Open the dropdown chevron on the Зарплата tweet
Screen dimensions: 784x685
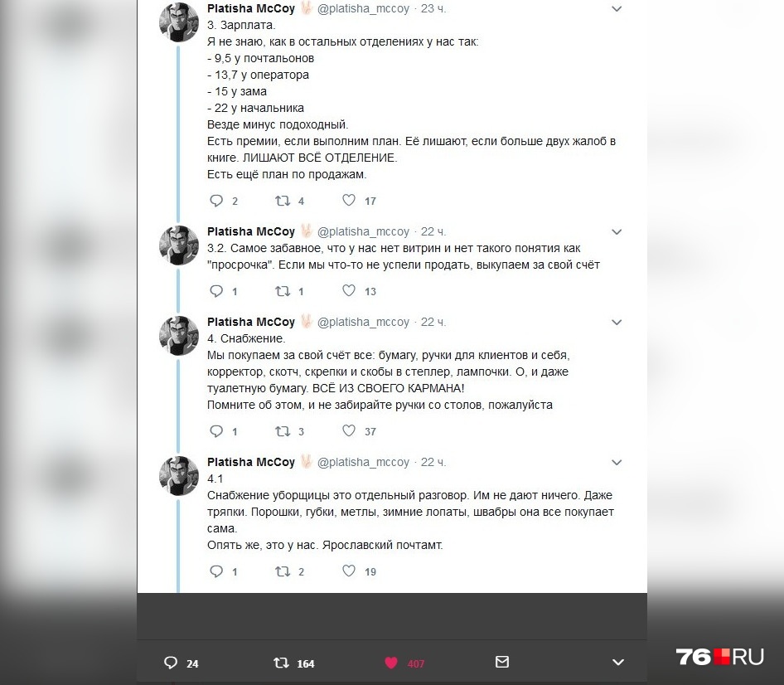[x=617, y=8]
